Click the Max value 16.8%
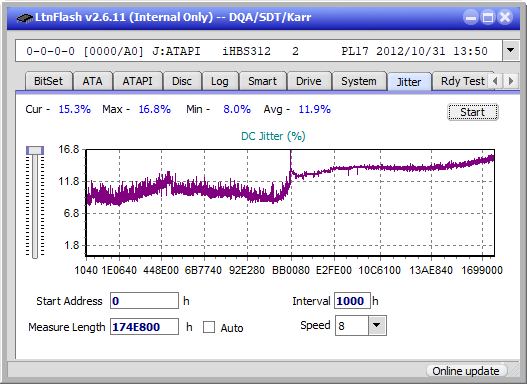 (155, 109)
